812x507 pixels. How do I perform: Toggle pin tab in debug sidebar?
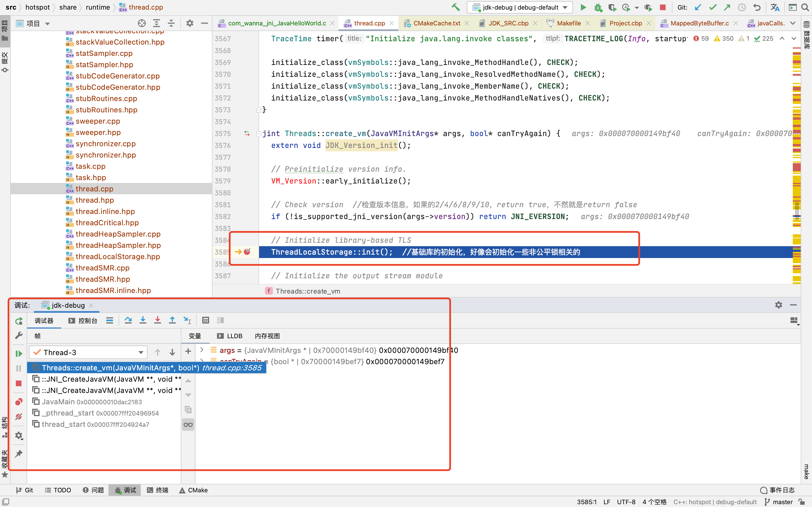tap(19, 453)
